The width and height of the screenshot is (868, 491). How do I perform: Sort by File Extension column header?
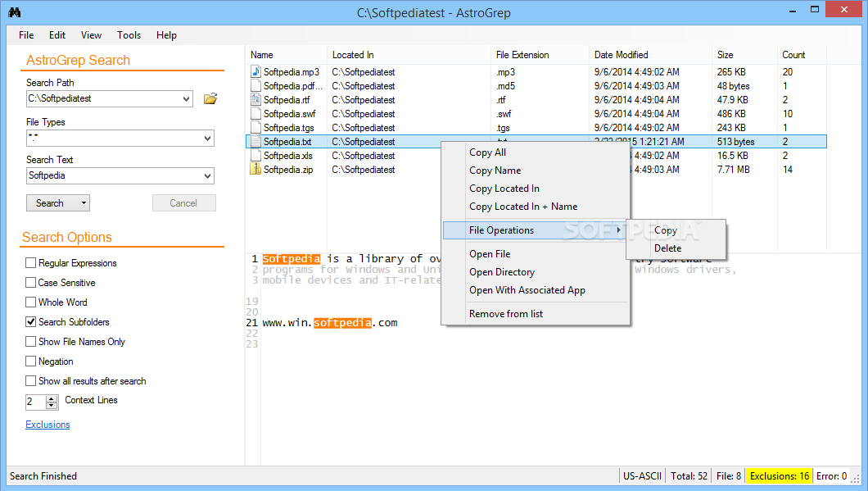click(540, 55)
